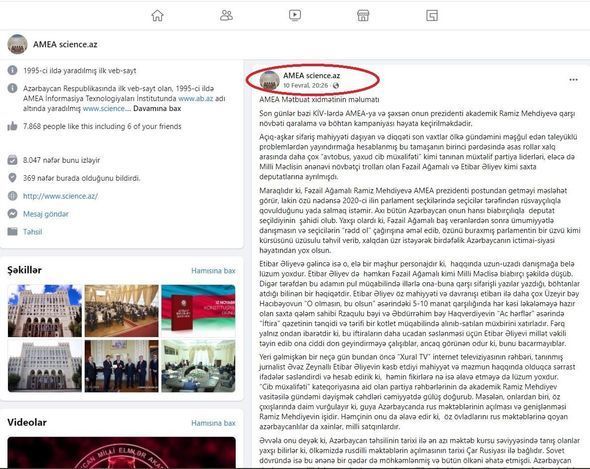This screenshot has height=469, width=590.
Task: Open Hamısına bax in Şəkillər section
Action: point(213,271)
